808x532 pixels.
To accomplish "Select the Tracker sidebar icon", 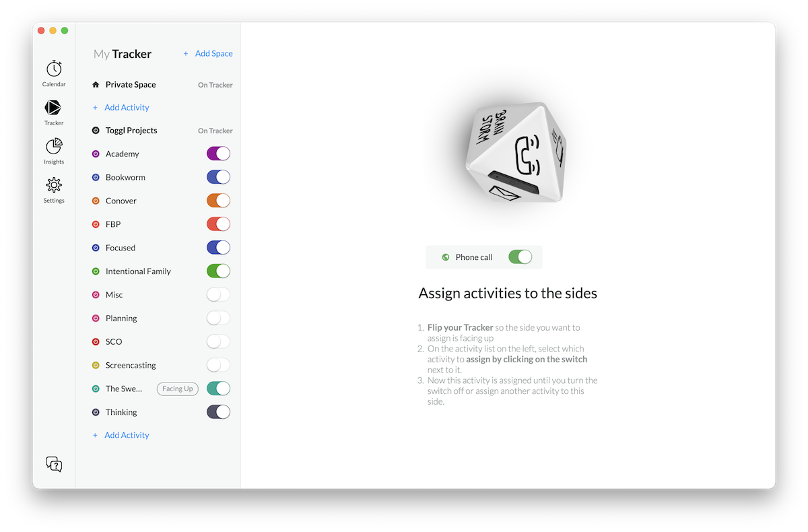I will (53, 108).
